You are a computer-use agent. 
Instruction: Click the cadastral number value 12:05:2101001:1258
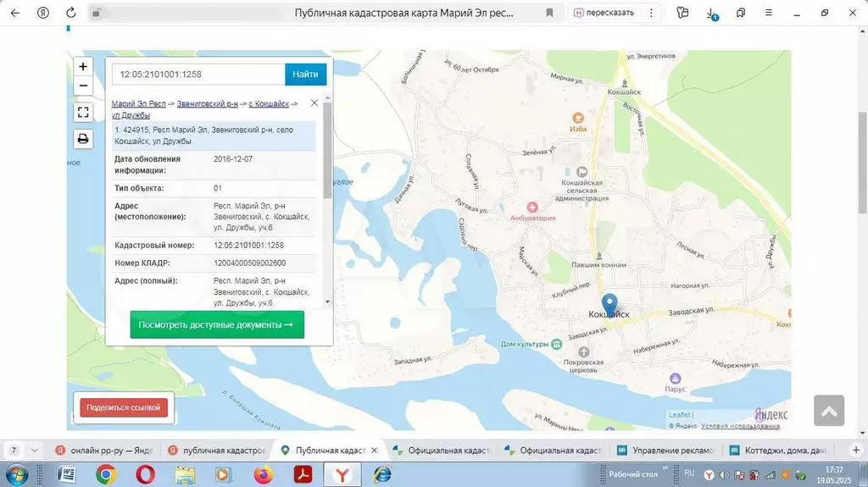[248, 245]
